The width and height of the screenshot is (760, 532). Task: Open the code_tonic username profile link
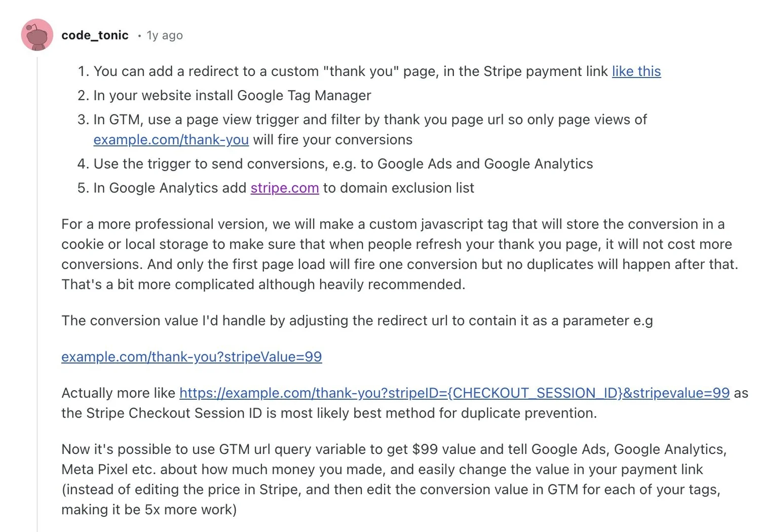[95, 35]
